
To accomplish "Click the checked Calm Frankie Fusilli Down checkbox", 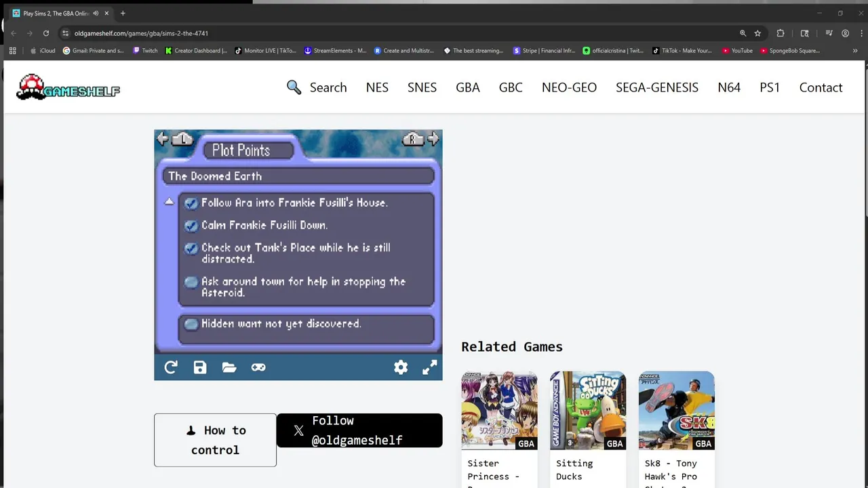I will click(191, 225).
